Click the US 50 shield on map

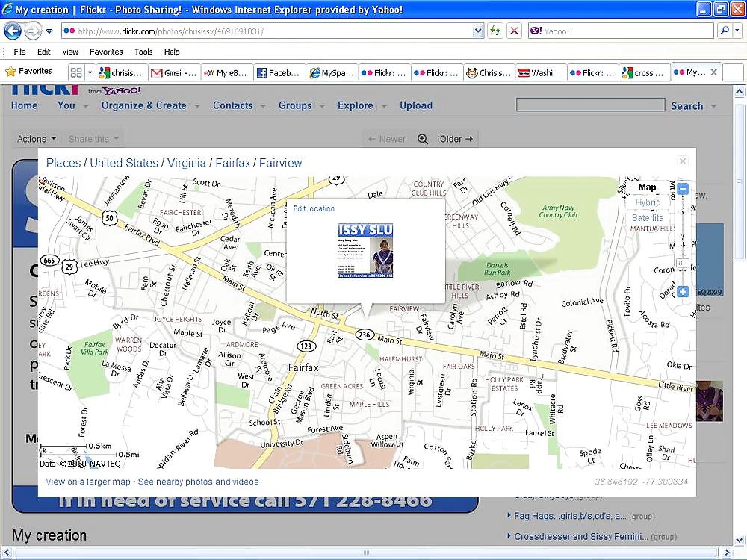[110, 219]
